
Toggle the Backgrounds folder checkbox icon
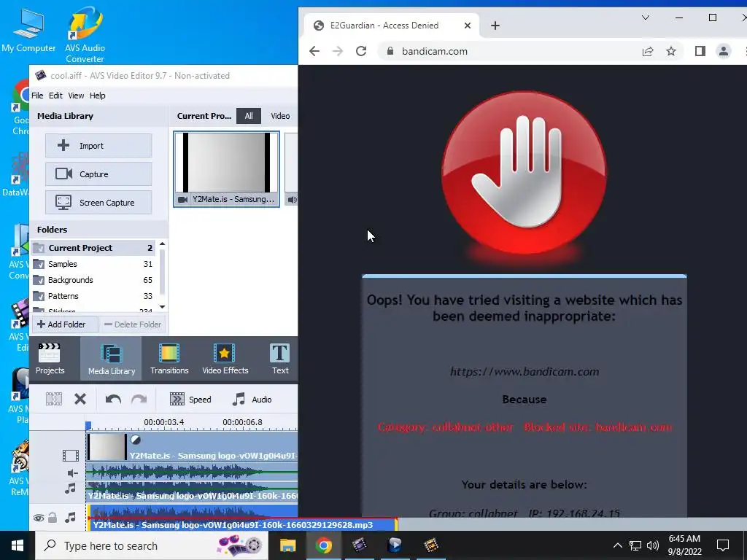(x=39, y=281)
